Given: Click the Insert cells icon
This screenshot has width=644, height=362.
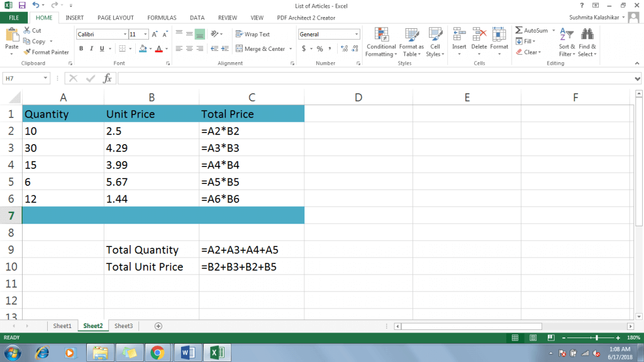Looking at the screenshot, I should (x=459, y=35).
